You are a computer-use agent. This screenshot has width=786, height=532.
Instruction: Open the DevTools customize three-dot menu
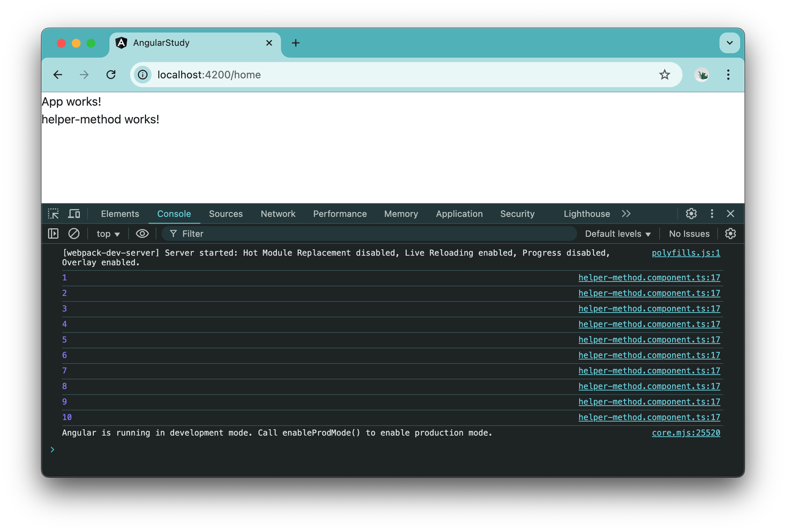click(x=711, y=214)
